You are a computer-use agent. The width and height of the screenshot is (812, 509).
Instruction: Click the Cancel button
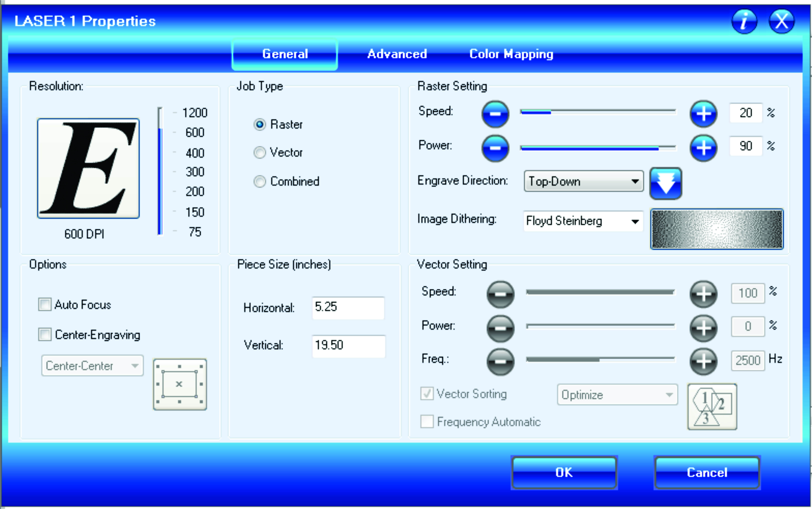707,473
